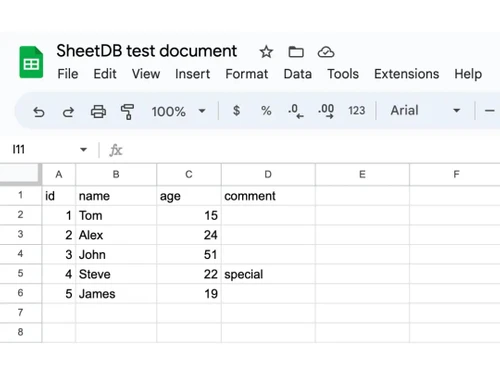Select column A header
The height and width of the screenshot is (375, 500).
point(59,174)
